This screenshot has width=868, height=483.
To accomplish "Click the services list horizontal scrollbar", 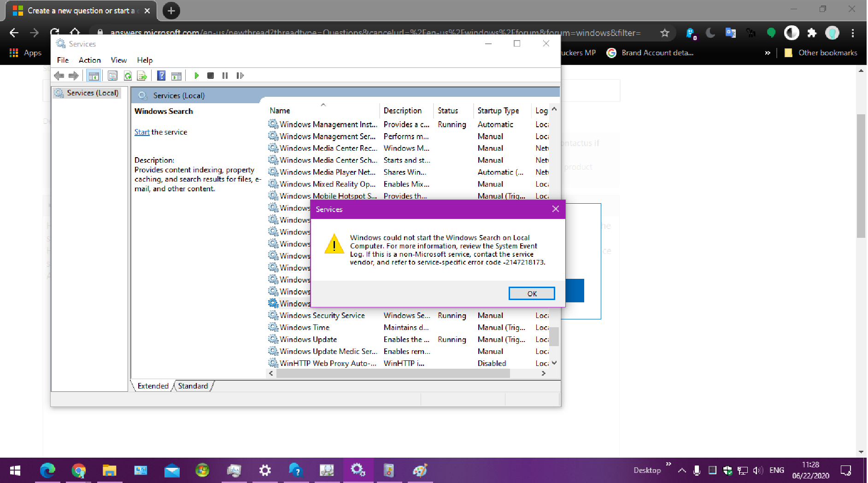I will tap(393, 373).
